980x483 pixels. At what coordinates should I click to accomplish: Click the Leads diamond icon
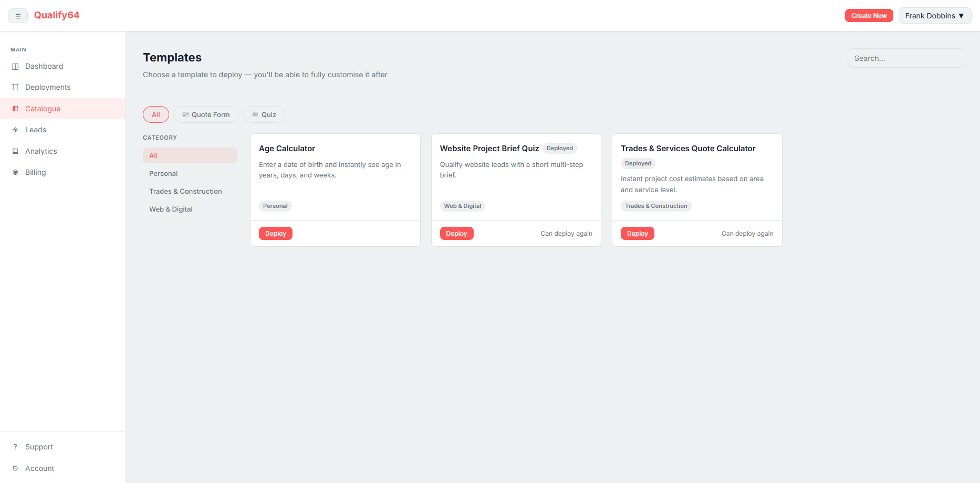point(15,130)
